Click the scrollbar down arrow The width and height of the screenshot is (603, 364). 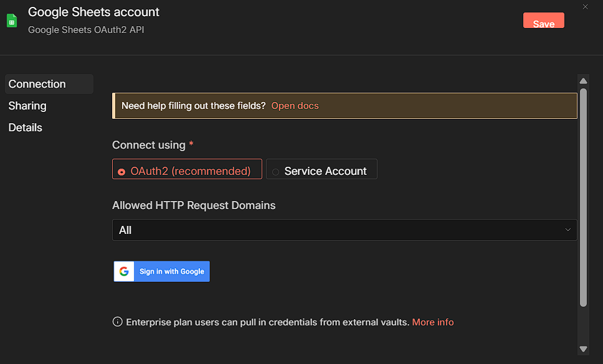click(x=584, y=349)
